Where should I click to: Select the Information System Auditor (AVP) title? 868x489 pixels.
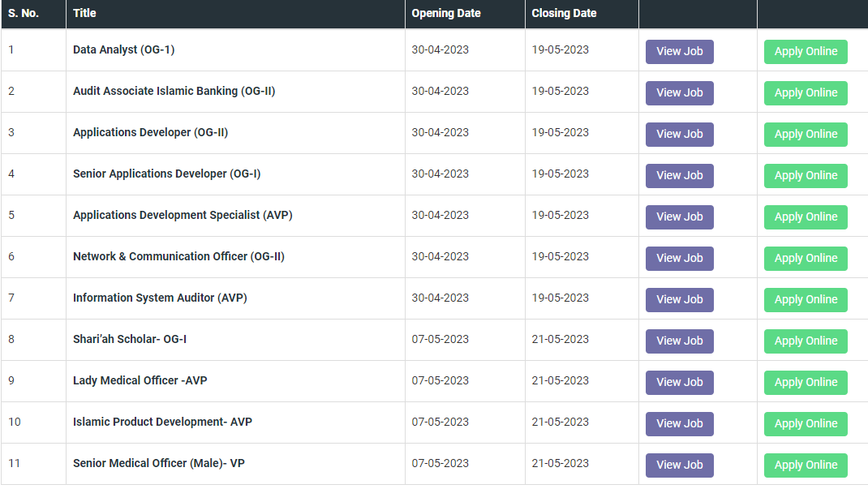(x=160, y=298)
